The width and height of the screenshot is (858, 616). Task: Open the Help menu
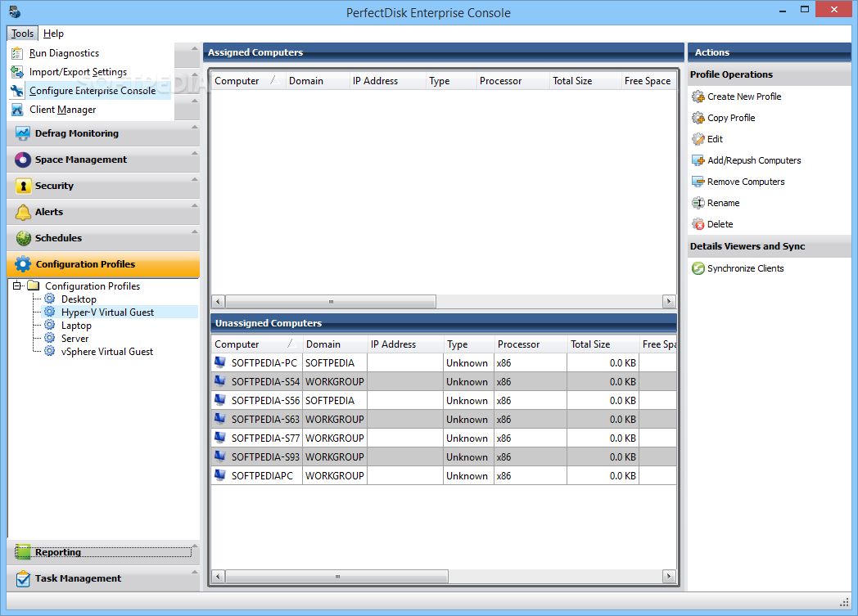pyautogui.click(x=54, y=34)
